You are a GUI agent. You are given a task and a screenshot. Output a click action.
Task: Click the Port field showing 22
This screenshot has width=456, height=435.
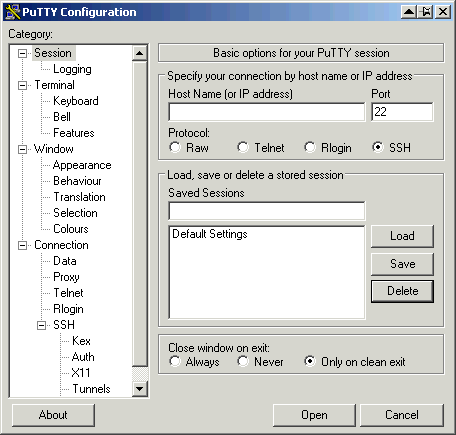tap(402, 112)
